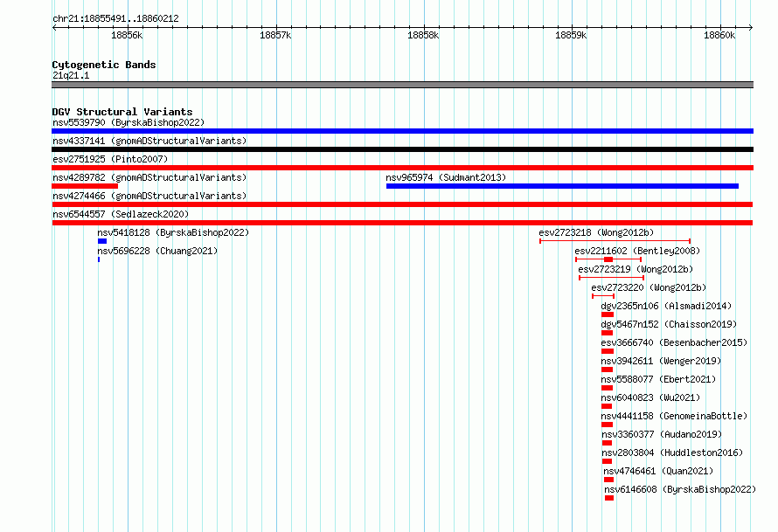778x532 pixels.
Task: Select the nsv5588077 red bar
Action: (x=608, y=388)
